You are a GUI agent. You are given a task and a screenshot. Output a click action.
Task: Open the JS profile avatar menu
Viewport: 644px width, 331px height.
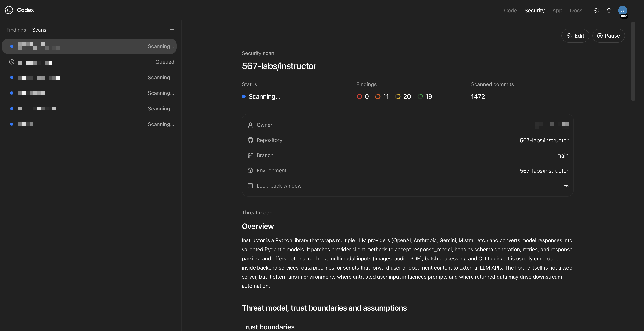[x=623, y=10]
